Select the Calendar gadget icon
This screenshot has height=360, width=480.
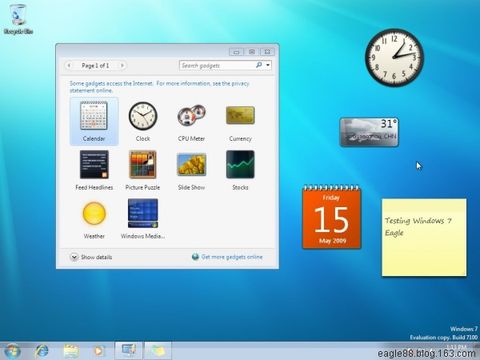click(94, 115)
